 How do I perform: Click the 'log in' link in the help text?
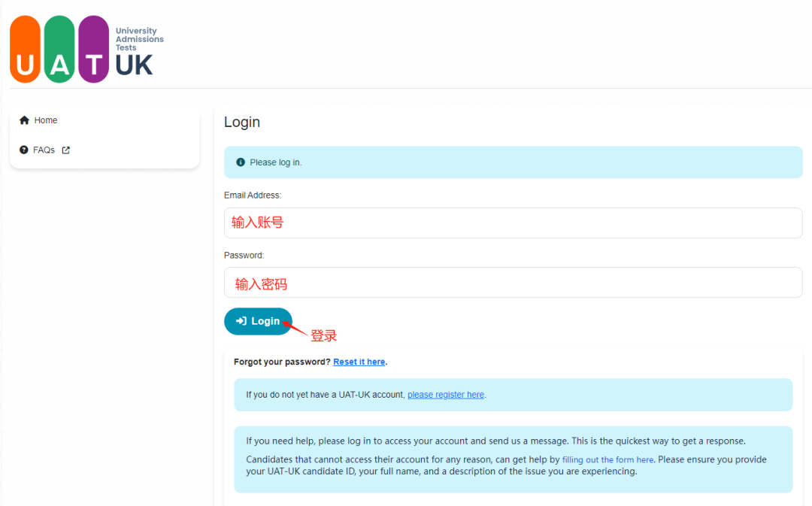pos(359,441)
